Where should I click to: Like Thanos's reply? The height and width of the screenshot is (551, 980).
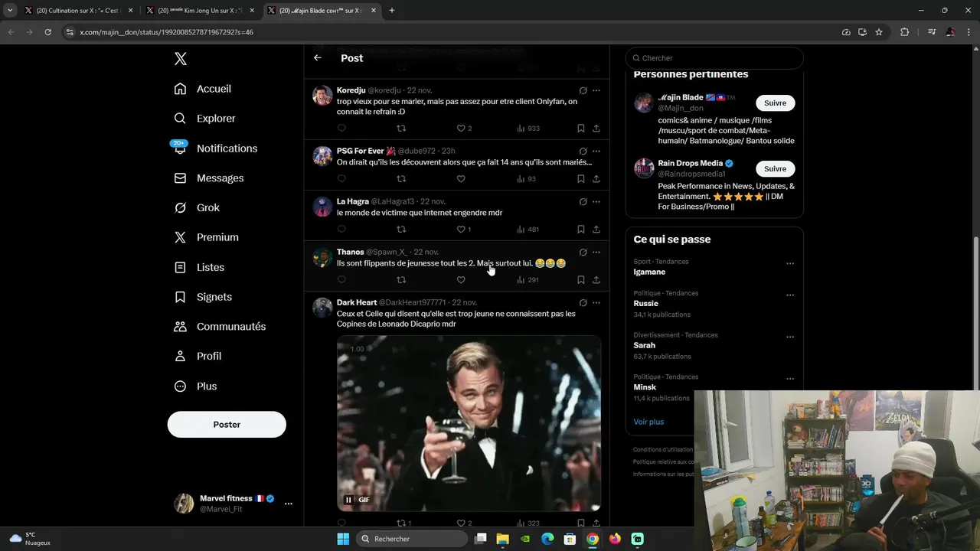pos(461,280)
